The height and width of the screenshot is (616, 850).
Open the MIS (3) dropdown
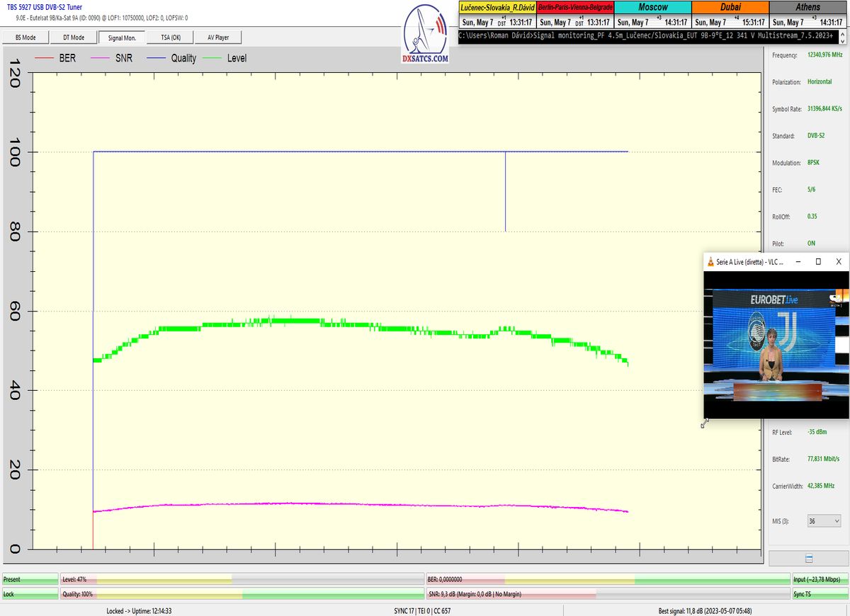tap(824, 520)
